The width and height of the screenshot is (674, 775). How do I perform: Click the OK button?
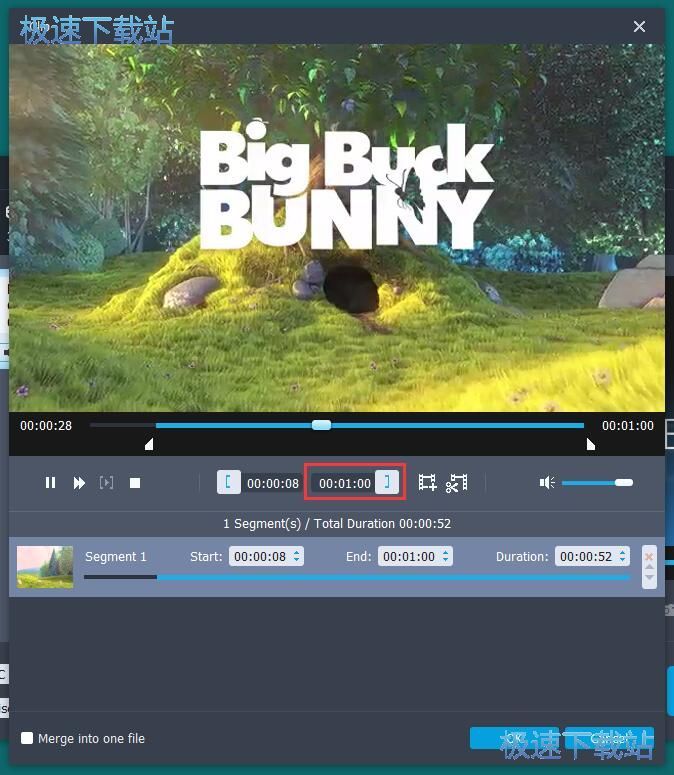[514, 738]
